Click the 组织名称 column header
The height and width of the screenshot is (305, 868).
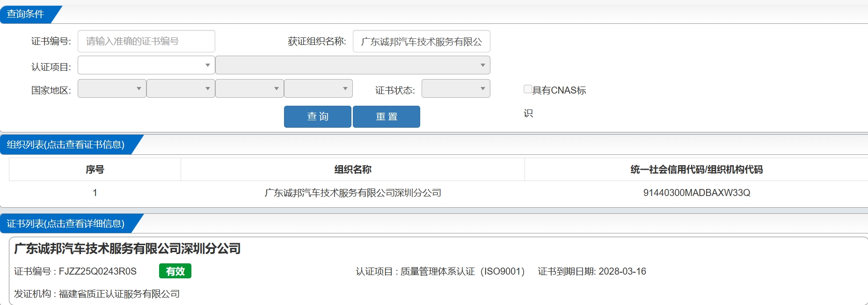coord(353,169)
